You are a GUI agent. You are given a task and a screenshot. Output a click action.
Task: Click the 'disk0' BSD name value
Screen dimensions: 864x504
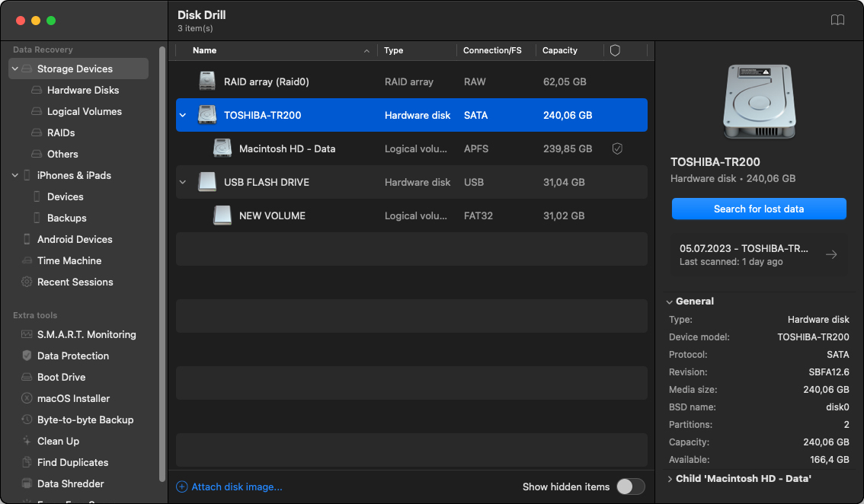[837, 407]
